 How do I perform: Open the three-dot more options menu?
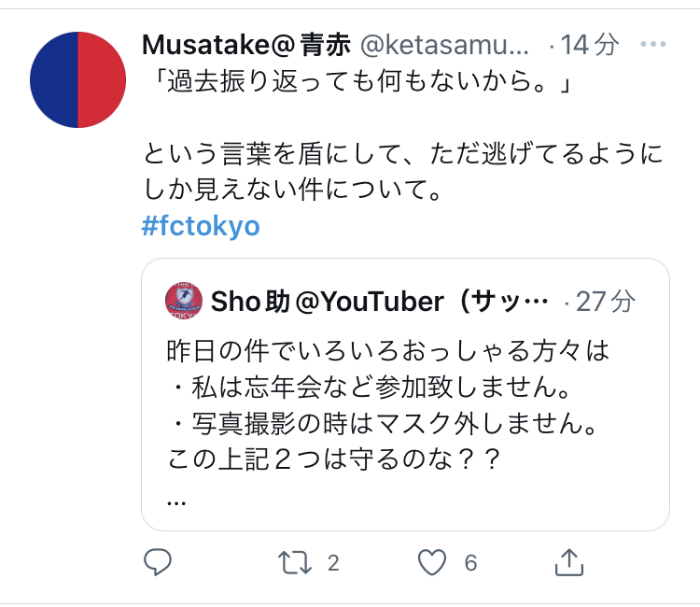pos(652,44)
